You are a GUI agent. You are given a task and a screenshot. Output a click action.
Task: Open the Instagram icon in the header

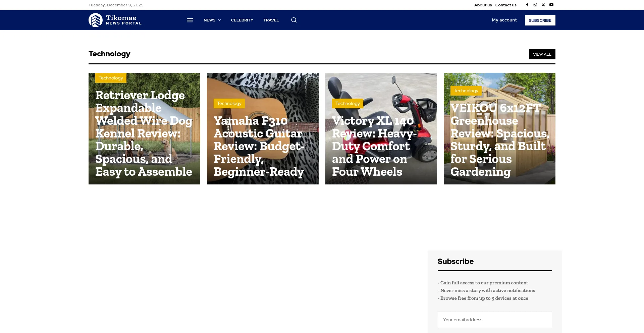click(x=535, y=5)
